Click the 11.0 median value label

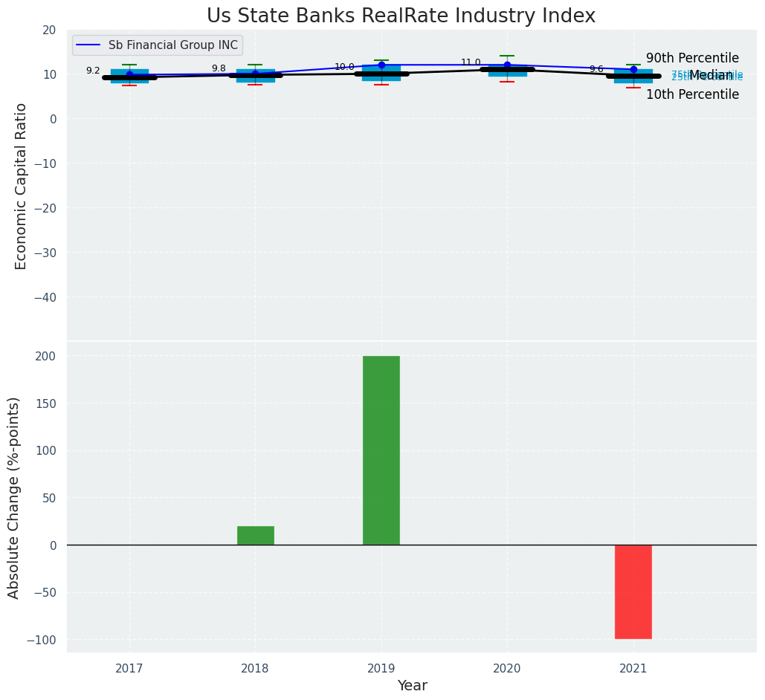tap(471, 63)
